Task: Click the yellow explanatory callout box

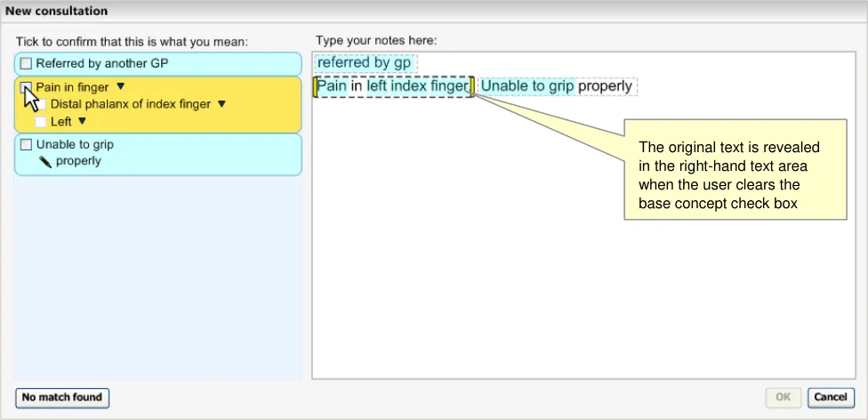Action: tap(735, 169)
